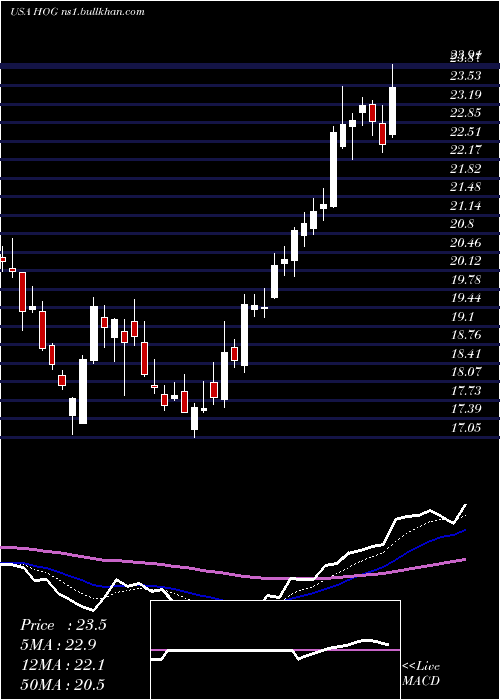The height and width of the screenshot is (700, 500).
Task: Click the 21.82 price axis label
Action: [x=466, y=169]
